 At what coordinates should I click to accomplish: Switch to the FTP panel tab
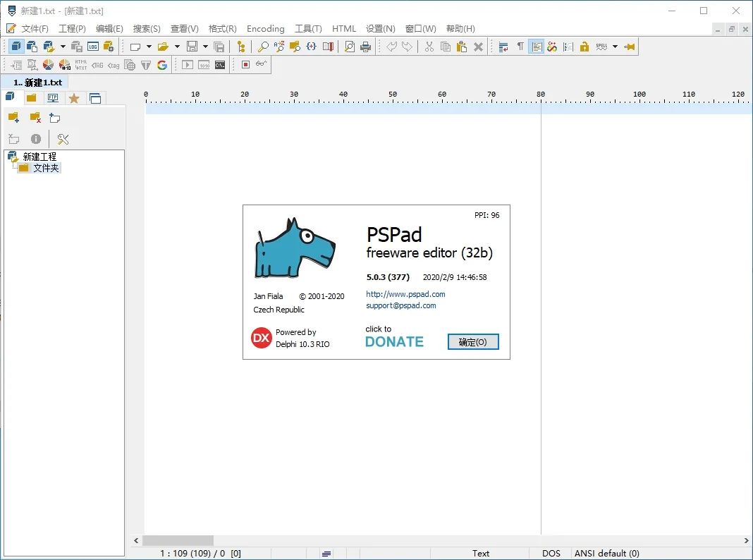pyautogui.click(x=53, y=97)
